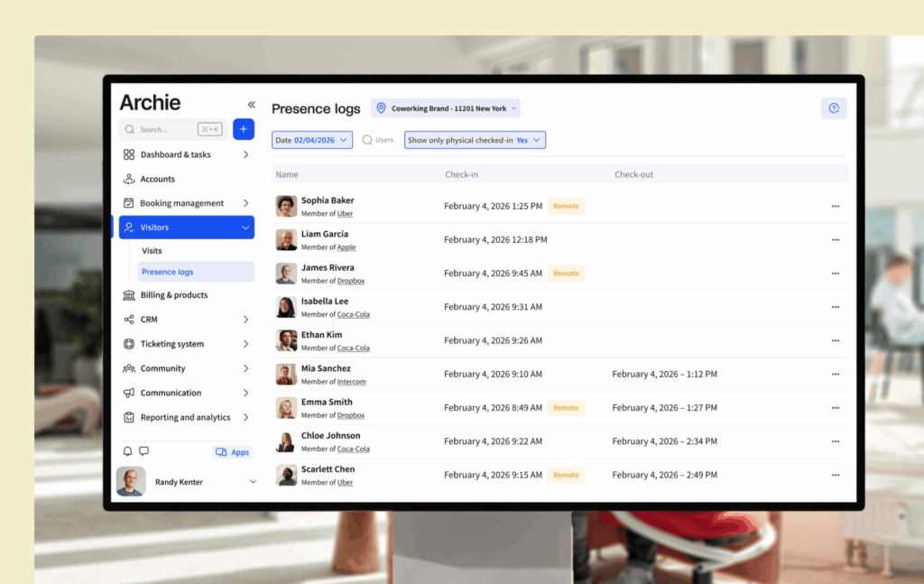Viewport: 924px width, 584px height.
Task: Click the location pin icon
Action: 381,108
